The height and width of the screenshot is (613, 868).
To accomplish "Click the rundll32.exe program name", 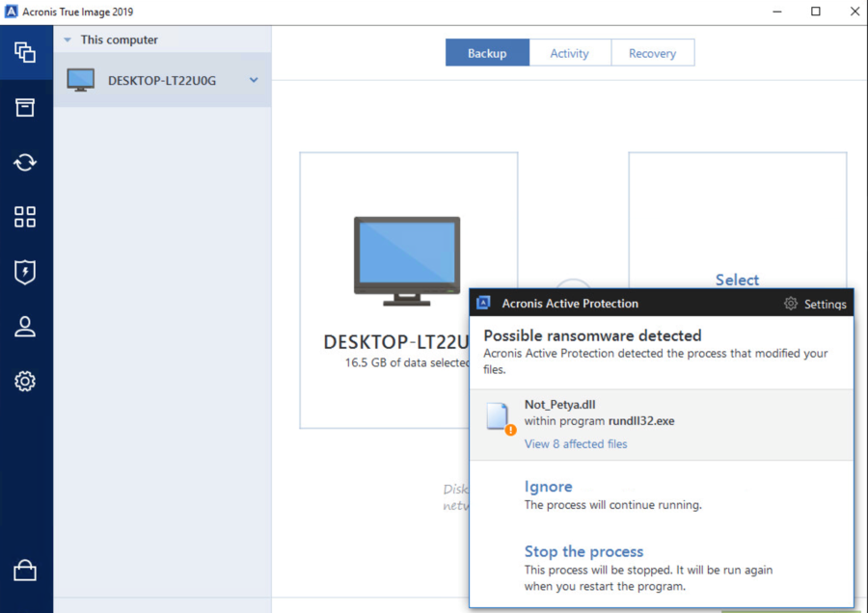I will (641, 420).
